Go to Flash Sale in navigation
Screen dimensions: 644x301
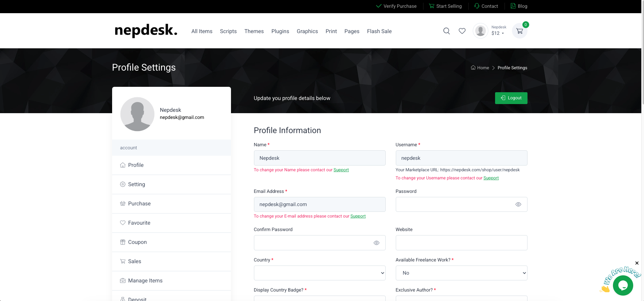point(379,31)
